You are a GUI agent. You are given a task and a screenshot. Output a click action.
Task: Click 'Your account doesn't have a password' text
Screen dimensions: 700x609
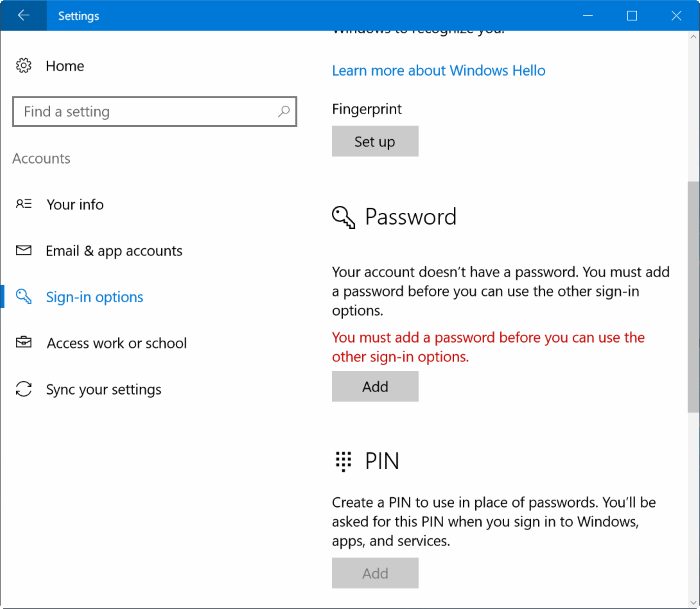500,291
